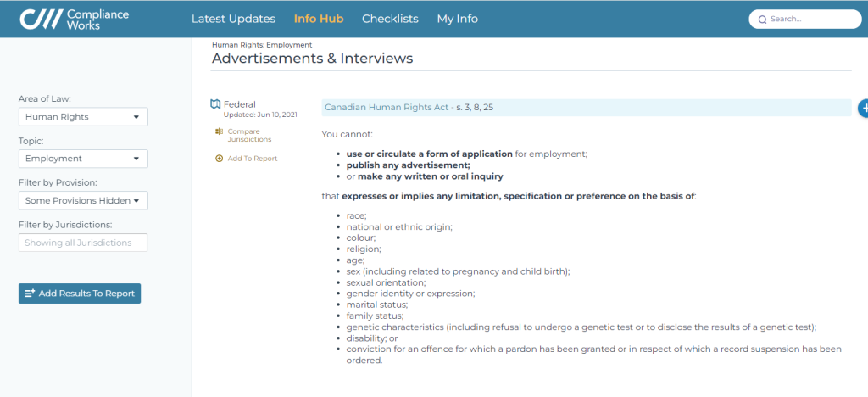Click the 'religion;' list item
The image size is (868, 397).
(x=364, y=249)
